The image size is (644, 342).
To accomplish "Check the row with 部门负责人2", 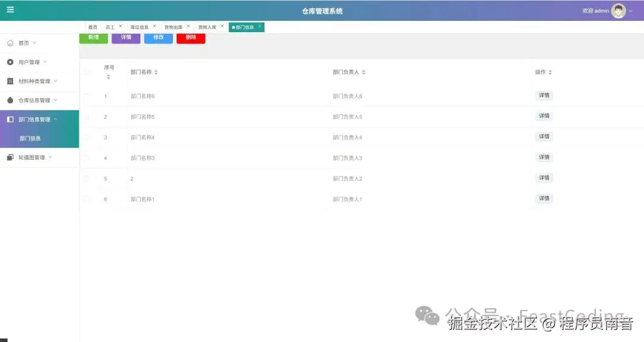I will click(x=86, y=179).
